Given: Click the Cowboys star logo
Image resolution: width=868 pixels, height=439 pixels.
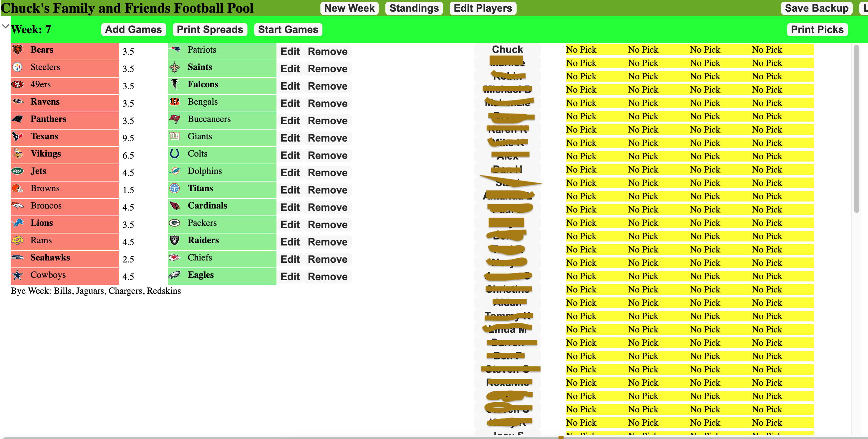Looking at the screenshot, I should point(18,275).
